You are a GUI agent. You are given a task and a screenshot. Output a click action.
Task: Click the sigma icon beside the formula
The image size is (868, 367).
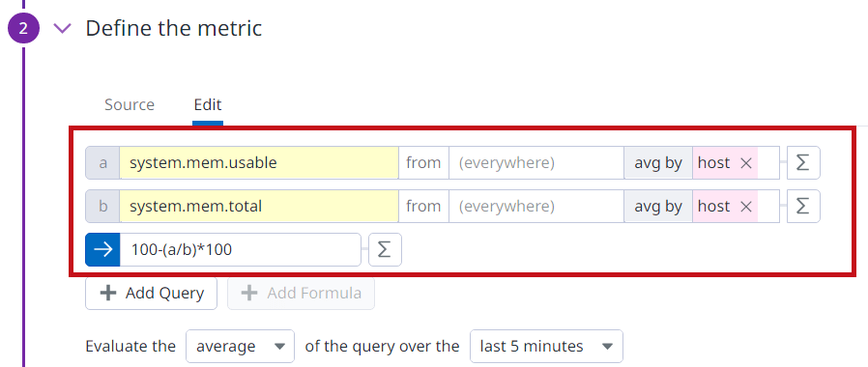point(385,250)
